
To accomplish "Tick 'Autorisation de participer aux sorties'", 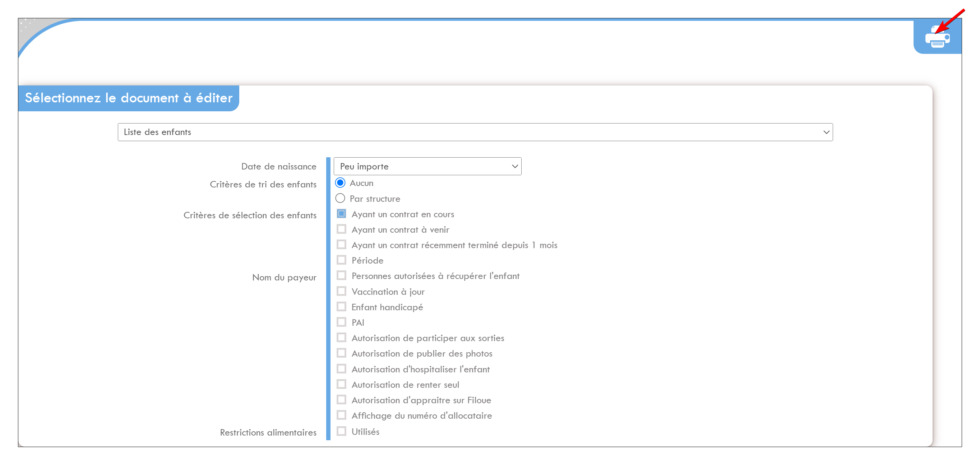I will (341, 338).
